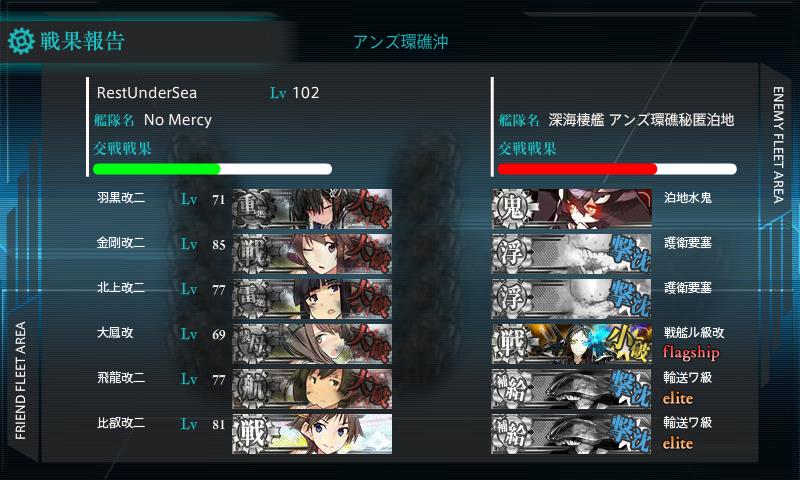Click the red flagship label text
800x480 pixels.
click(x=691, y=352)
